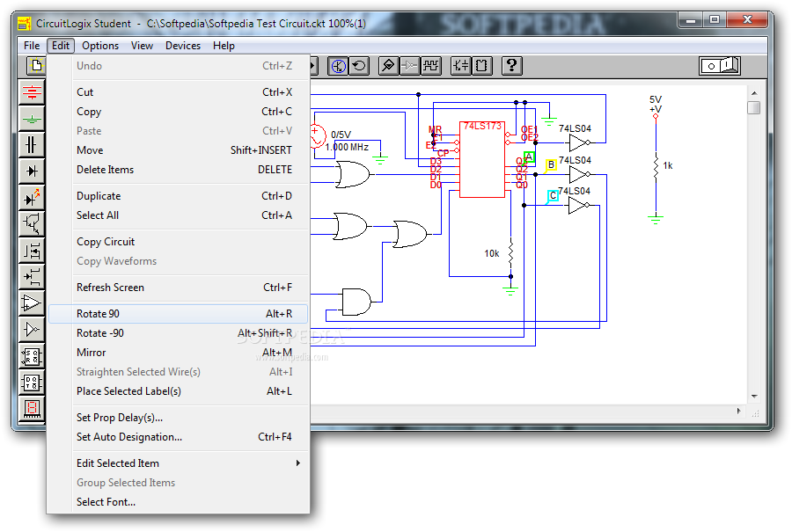The width and height of the screenshot is (792, 532).
Task: Select the green ground component
Action: [32, 119]
